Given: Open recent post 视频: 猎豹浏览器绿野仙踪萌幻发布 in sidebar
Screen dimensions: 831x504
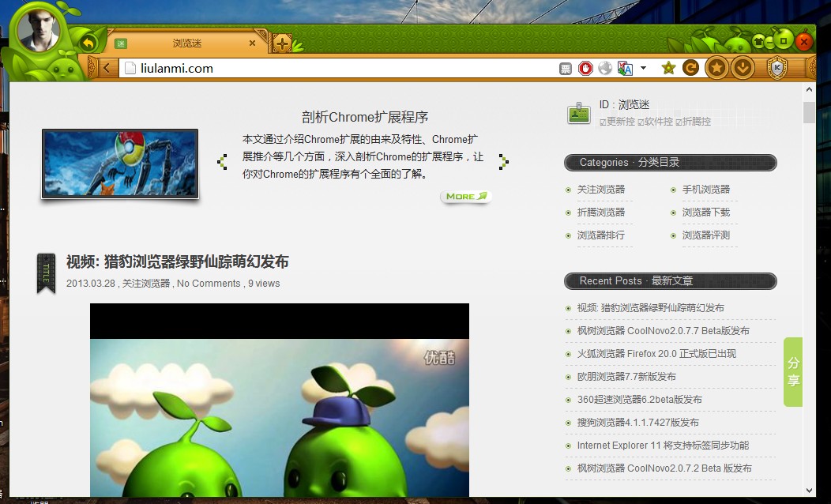Looking at the screenshot, I should [650, 308].
